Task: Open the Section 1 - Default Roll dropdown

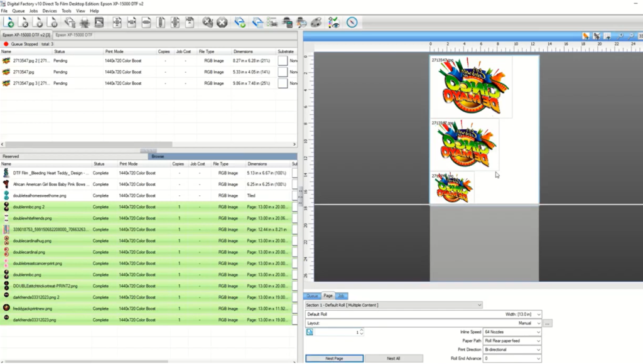Action: 394,306
